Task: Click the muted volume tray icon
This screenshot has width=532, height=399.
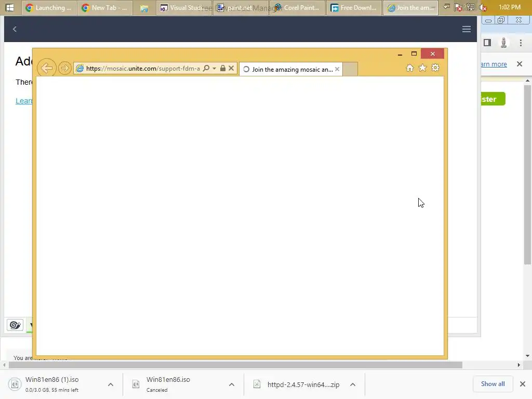Action: point(483,7)
